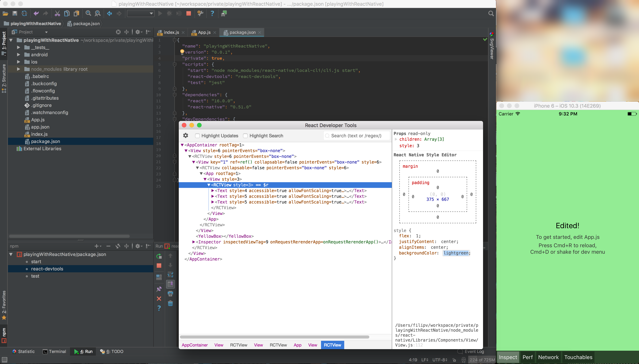639x364 pixels.
Task: Switch to the App.js editor tab
Action: tap(204, 33)
